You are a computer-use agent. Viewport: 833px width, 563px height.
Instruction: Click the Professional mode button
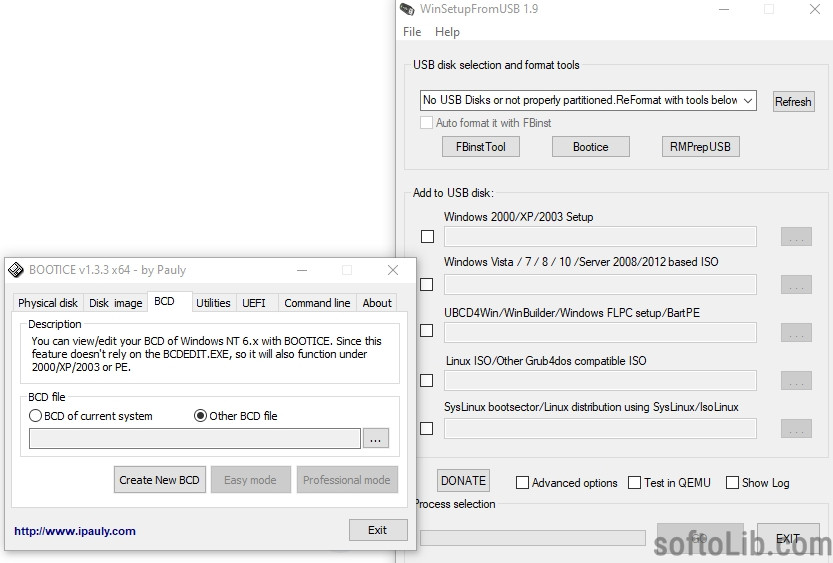pos(347,480)
